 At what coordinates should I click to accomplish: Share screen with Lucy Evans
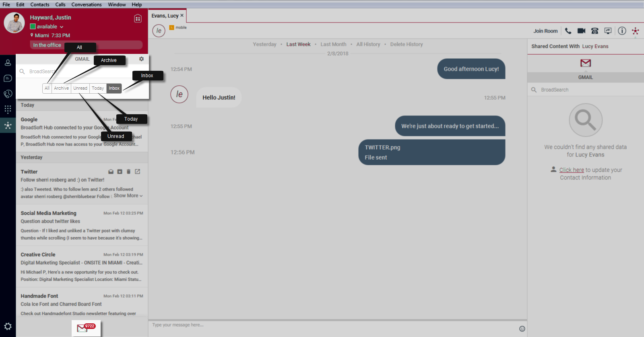pyautogui.click(x=608, y=31)
